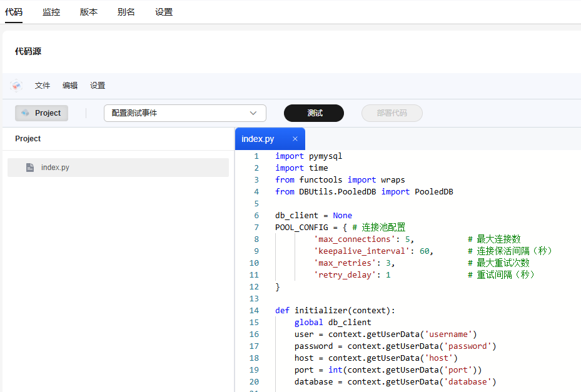The image size is (581, 392).
Task: Switch to the 监控 tab
Action: click(51, 12)
